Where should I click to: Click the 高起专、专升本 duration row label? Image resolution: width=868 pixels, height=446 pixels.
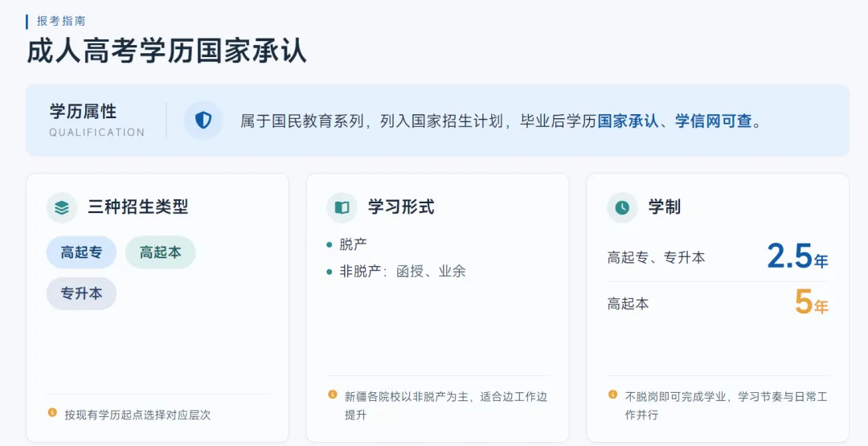click(656, 257)
